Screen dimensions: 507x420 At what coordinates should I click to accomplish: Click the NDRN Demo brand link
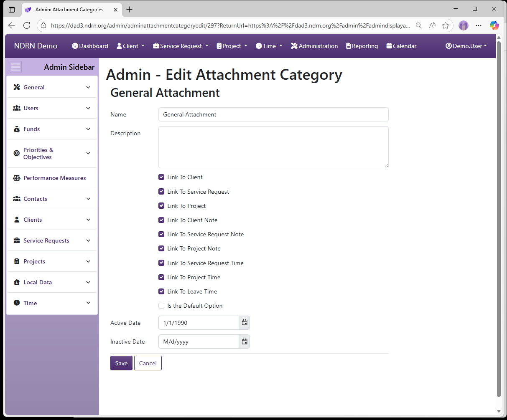pos(36,46)
